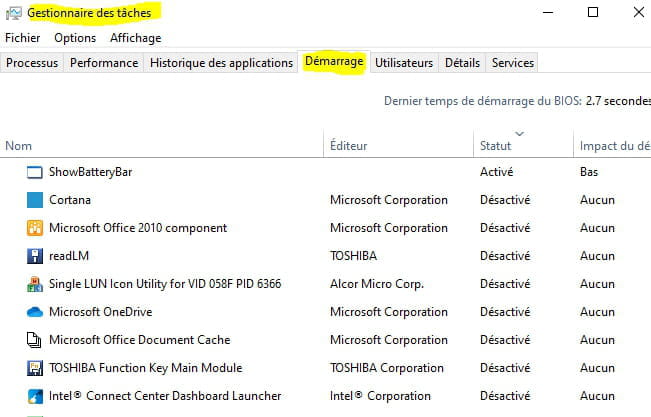Click Microsoft Corporation in the OneDrive row
The height and width of the screenshot is (417, 651).
click(389, 312)
